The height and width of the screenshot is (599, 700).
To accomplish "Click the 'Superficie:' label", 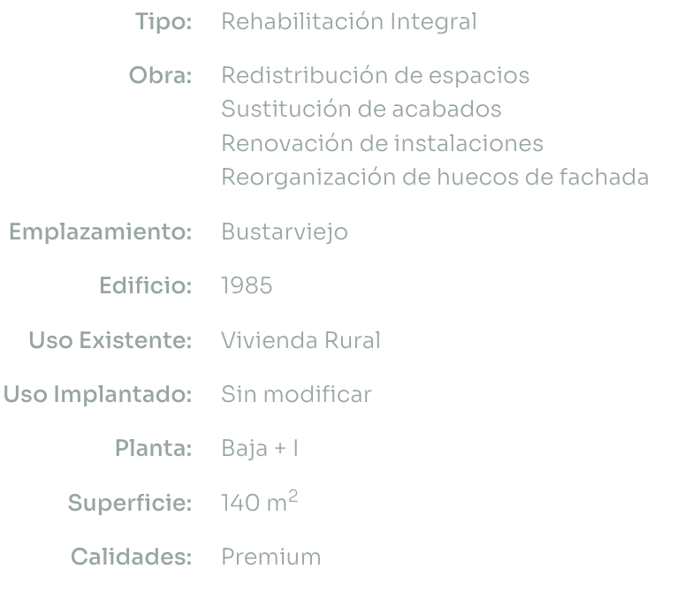I will click(130, 503).
